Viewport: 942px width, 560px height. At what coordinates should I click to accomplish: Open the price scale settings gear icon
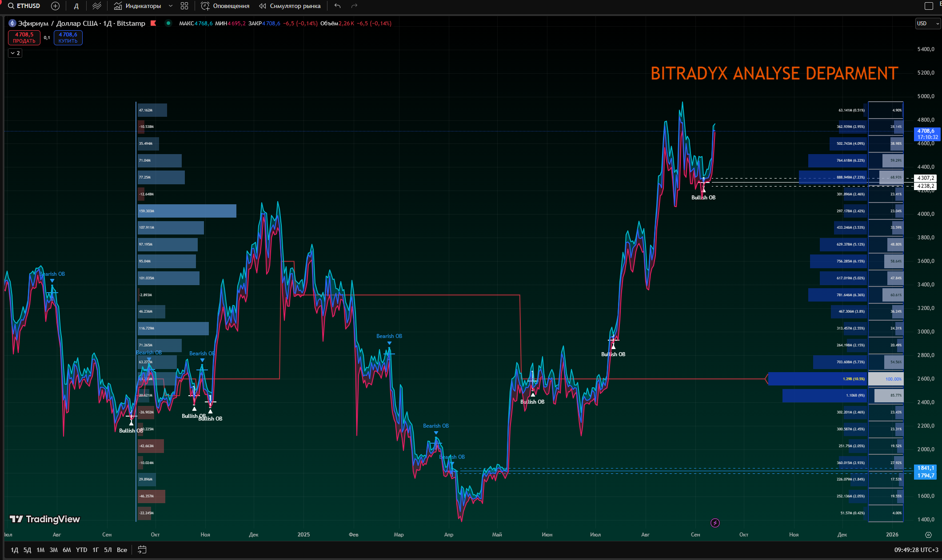pos(928,535)
